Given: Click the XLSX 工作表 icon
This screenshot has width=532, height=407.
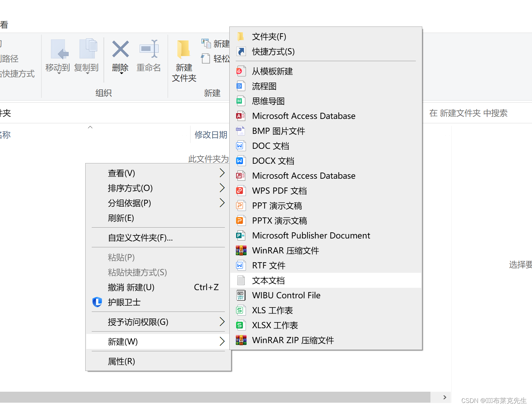Looking at the screenshot, I should 241,325.
